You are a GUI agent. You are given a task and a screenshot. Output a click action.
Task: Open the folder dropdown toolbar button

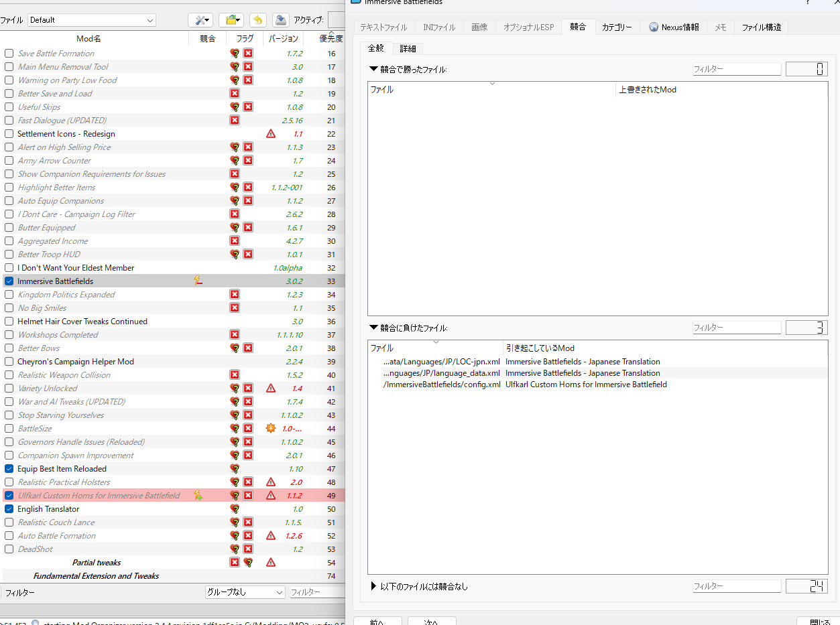tap(231, 20)
